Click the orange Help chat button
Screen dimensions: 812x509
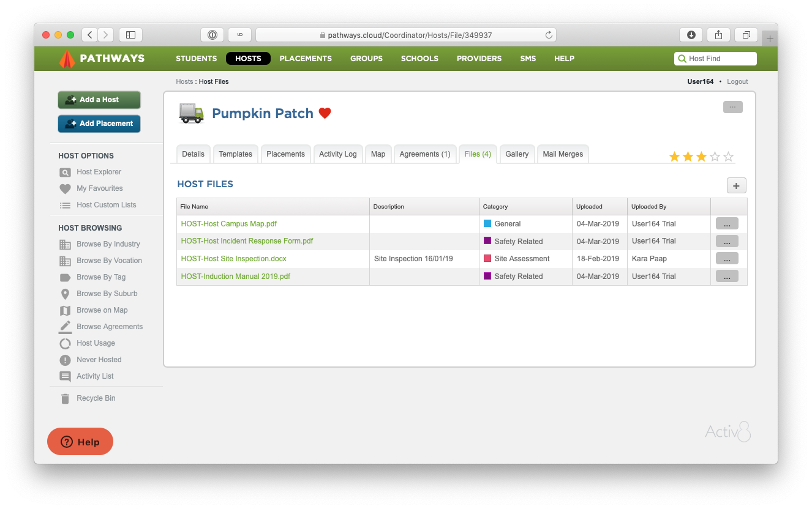coord(80,442)
